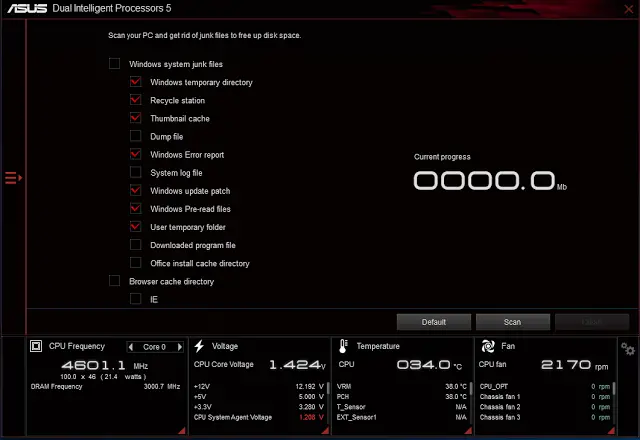Viewport: 640px width, 440px height.
Task: Uncheck User temporary folder
Action: [136, 227]
